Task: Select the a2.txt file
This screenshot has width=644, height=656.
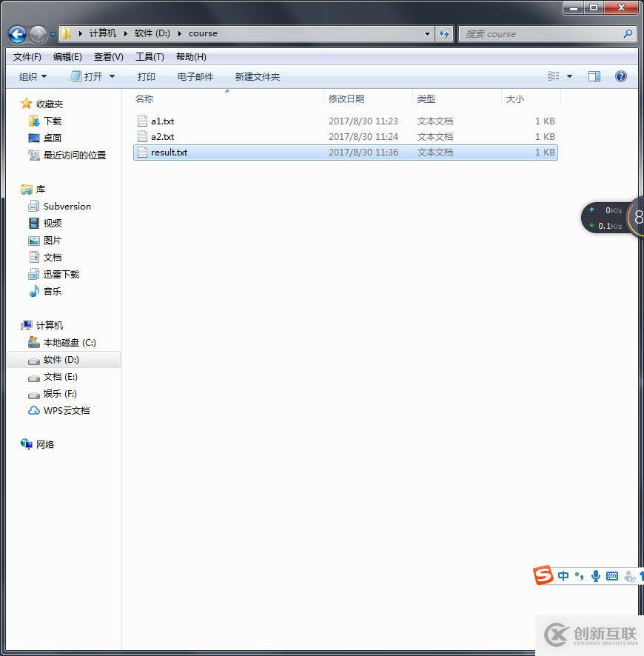Action: [346, 137]
